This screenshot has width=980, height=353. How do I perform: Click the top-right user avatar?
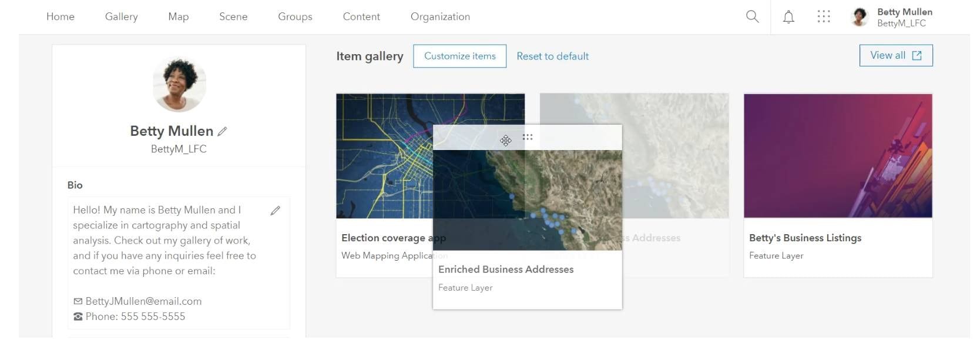pyautogui.click(x=860, y=17)
